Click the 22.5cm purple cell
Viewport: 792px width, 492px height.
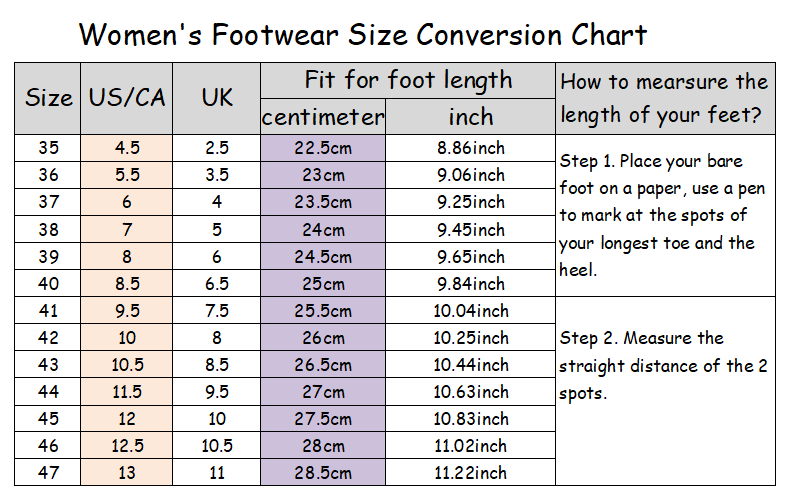click(x=323, y=148)
